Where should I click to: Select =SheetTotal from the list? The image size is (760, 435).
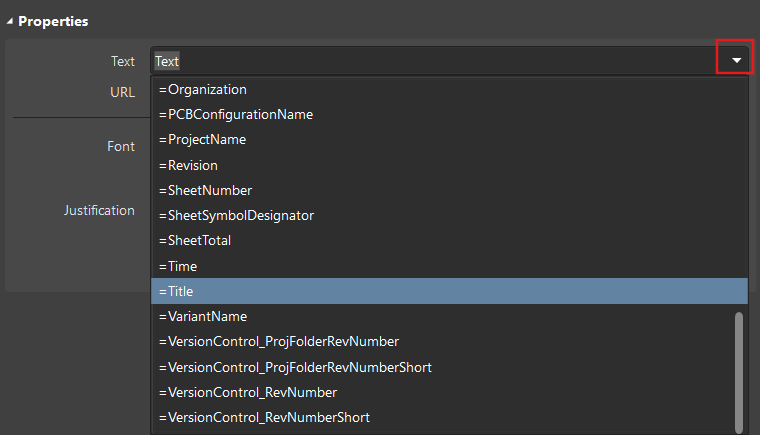pyautogui.click(x=449, y=241)
